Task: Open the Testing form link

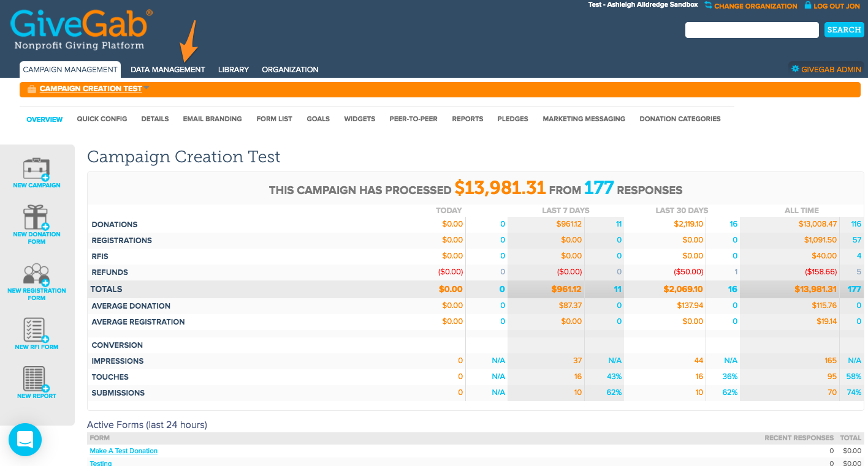Action: click(101, 463)
